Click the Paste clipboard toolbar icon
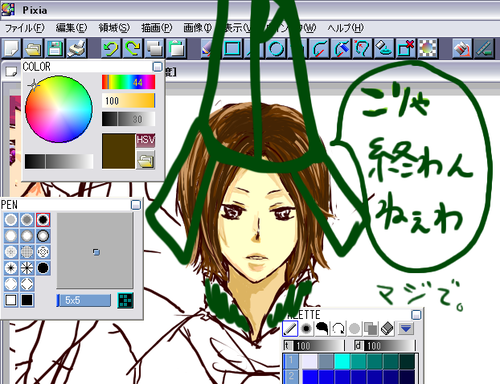 (176, 48)
